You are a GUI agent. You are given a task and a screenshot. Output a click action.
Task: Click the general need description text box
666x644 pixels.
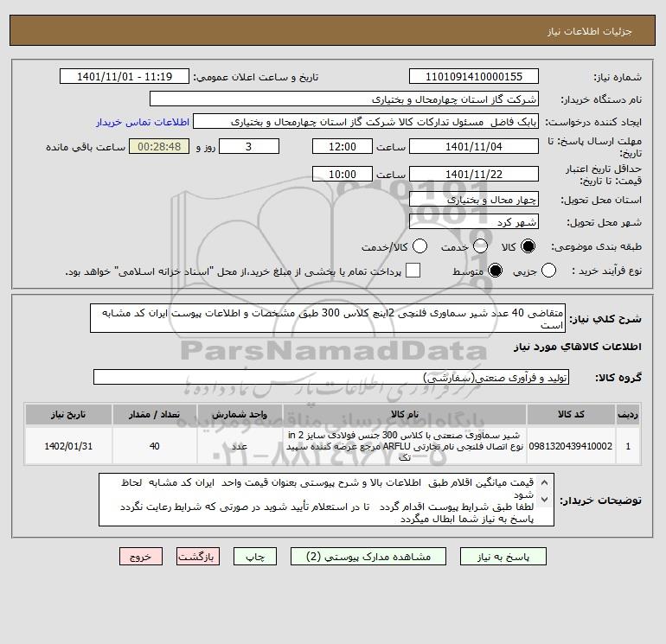coord(328,318)
